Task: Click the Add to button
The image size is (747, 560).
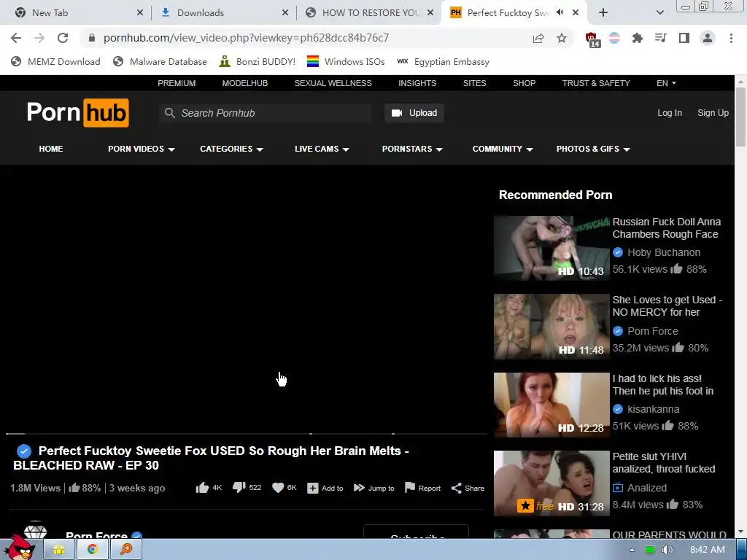Action: [x=325, y=488]
